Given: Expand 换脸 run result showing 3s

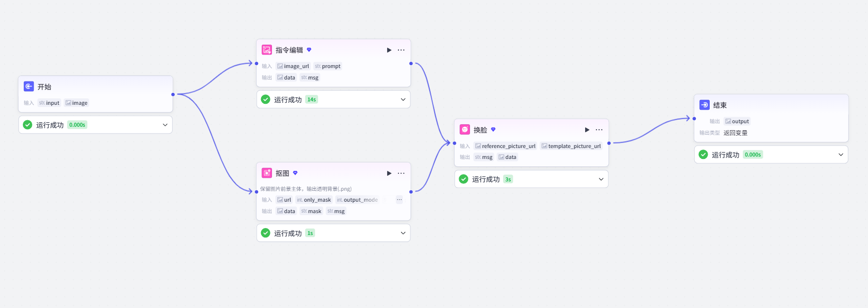Looking at the screenshot, I should (x=601, y=179).
